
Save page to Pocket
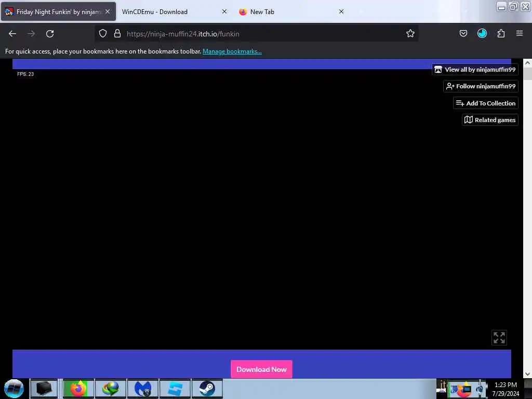(x=463, y=33)
